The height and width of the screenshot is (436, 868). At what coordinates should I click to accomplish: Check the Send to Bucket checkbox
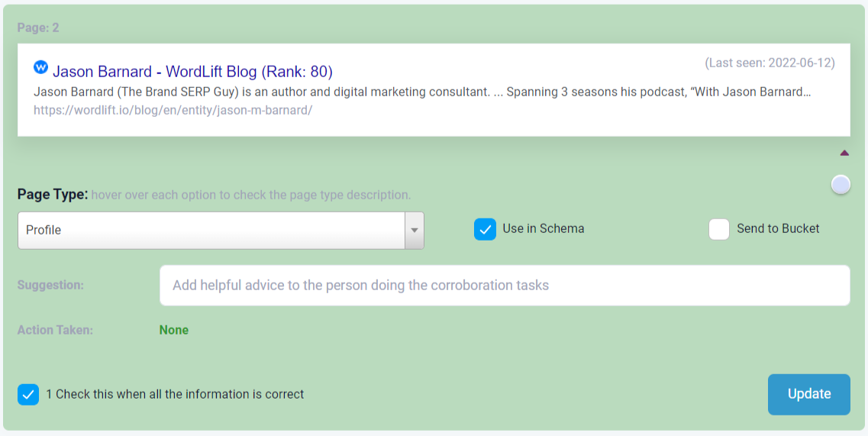(719, 229)
